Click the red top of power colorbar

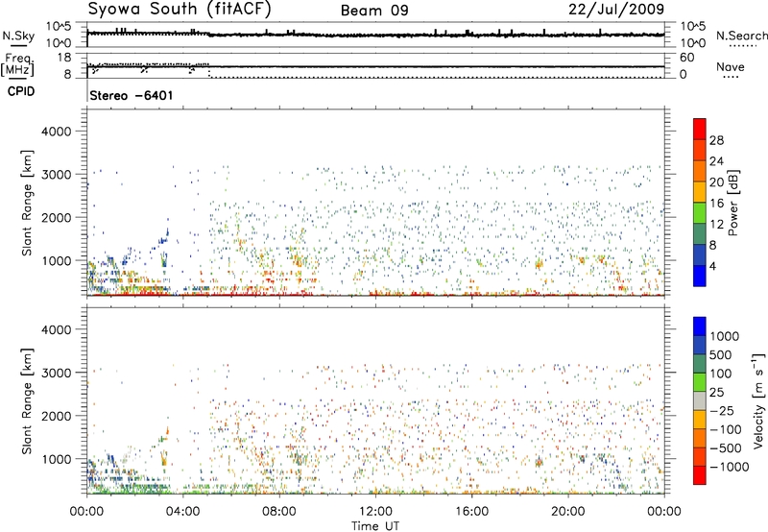[x=700, y=129]
